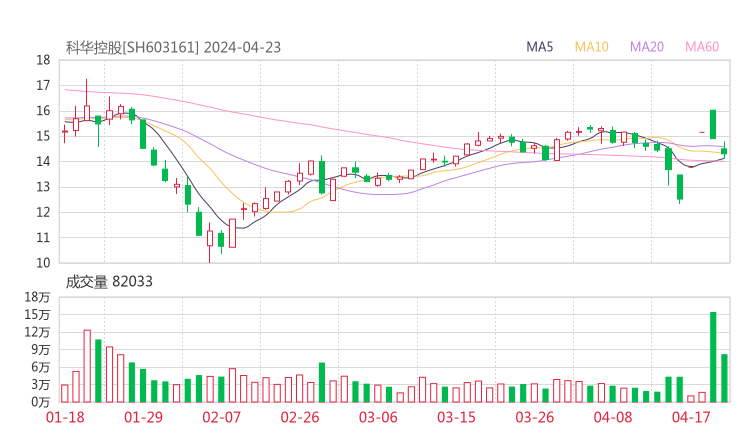The width and height of the screenshot is (740, 440).
Task: Click the 6万 volume axis label
Action: pos(41,367)
